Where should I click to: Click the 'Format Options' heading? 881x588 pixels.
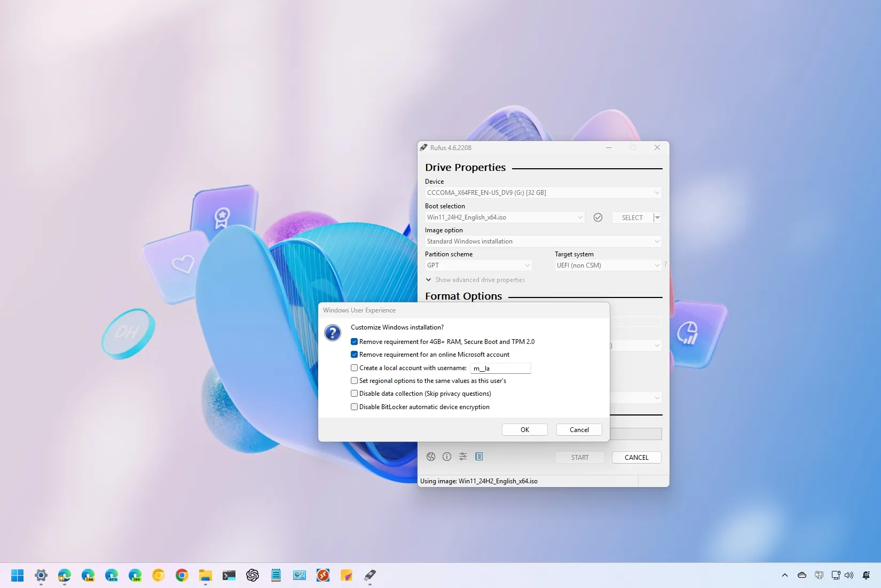click(x=463, y=296)
